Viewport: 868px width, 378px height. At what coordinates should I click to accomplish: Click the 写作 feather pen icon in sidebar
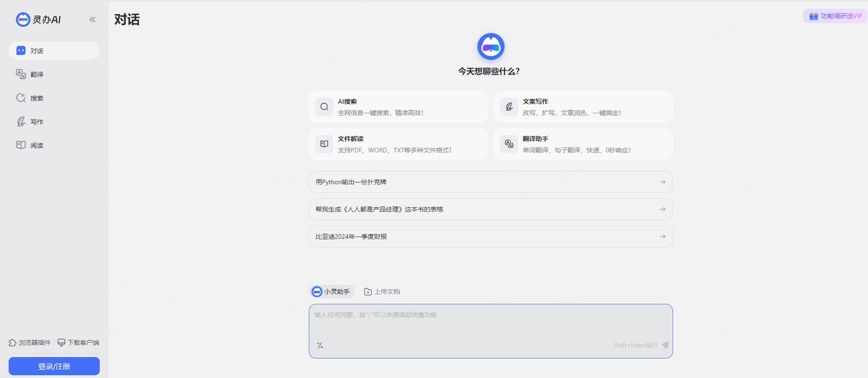pos(21,121)
